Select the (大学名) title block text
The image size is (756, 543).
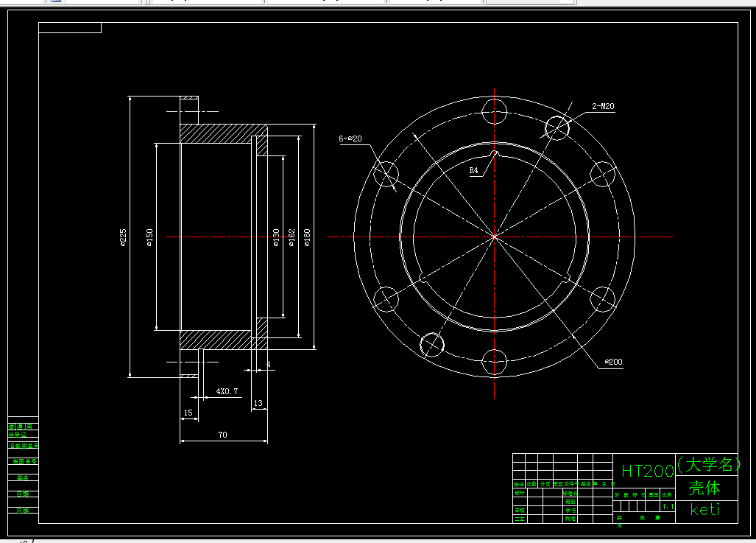(x=708, y=465)
